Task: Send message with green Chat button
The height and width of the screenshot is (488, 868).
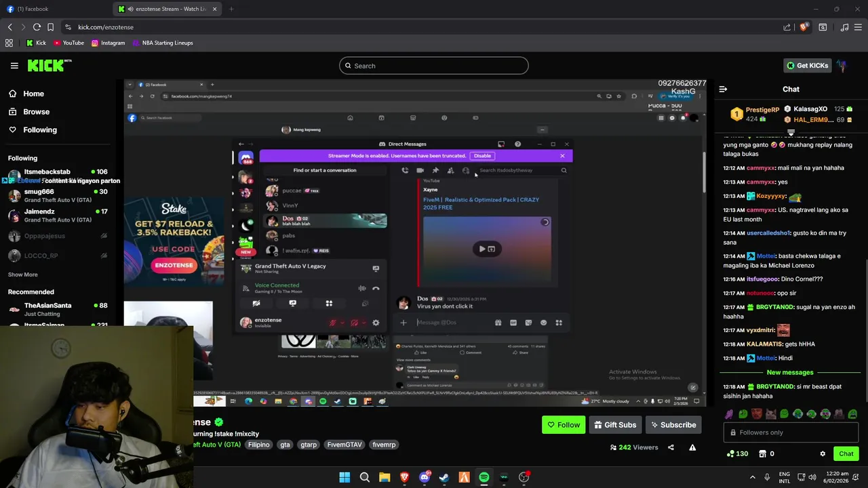Action: 846,454
